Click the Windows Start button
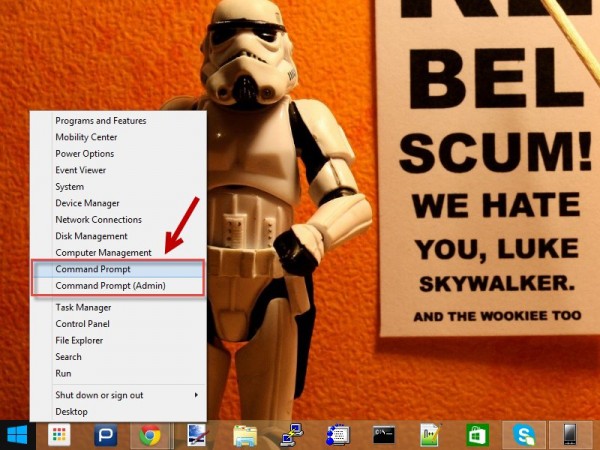 click(17, 435)
